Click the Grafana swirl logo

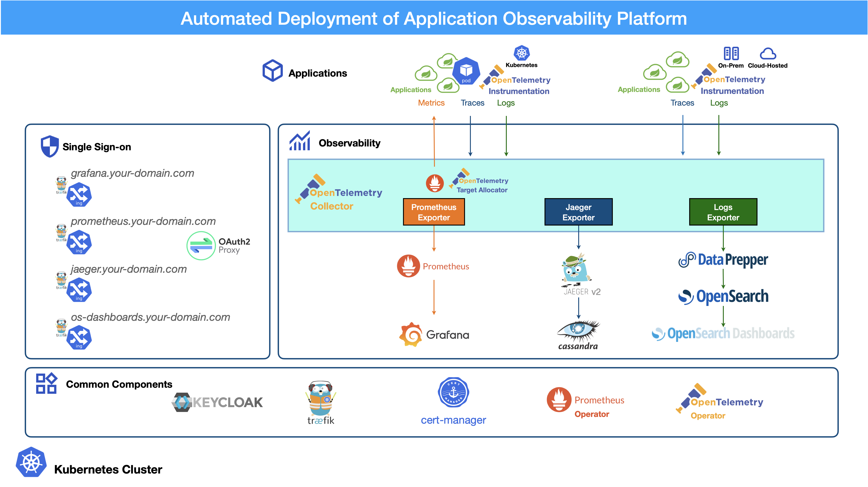(x=410, y=334)
